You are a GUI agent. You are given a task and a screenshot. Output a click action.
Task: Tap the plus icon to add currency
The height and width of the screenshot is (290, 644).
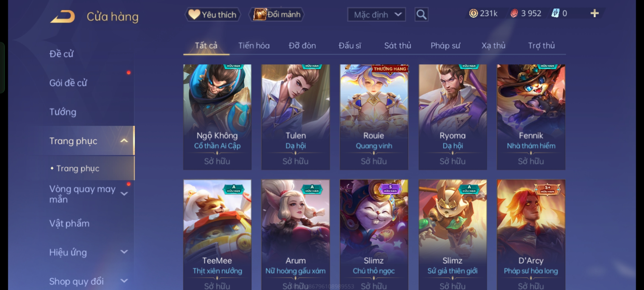(x=595, y=13)
